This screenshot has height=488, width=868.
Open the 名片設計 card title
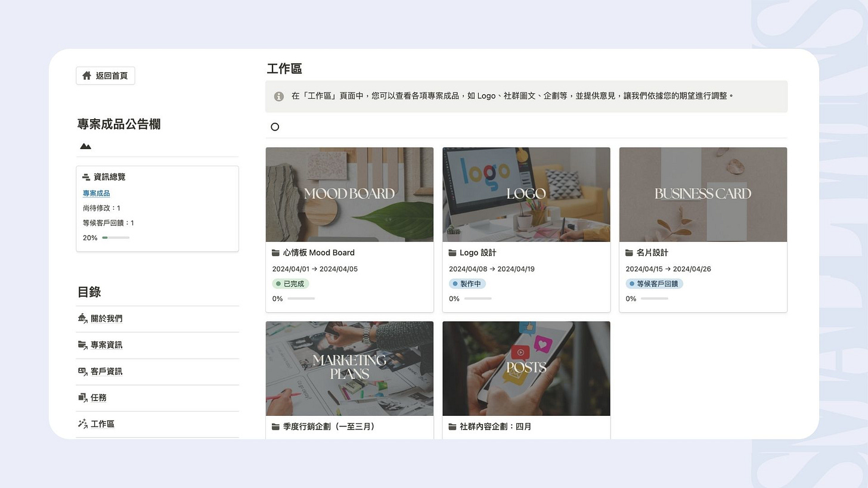(x=652, y=253)
